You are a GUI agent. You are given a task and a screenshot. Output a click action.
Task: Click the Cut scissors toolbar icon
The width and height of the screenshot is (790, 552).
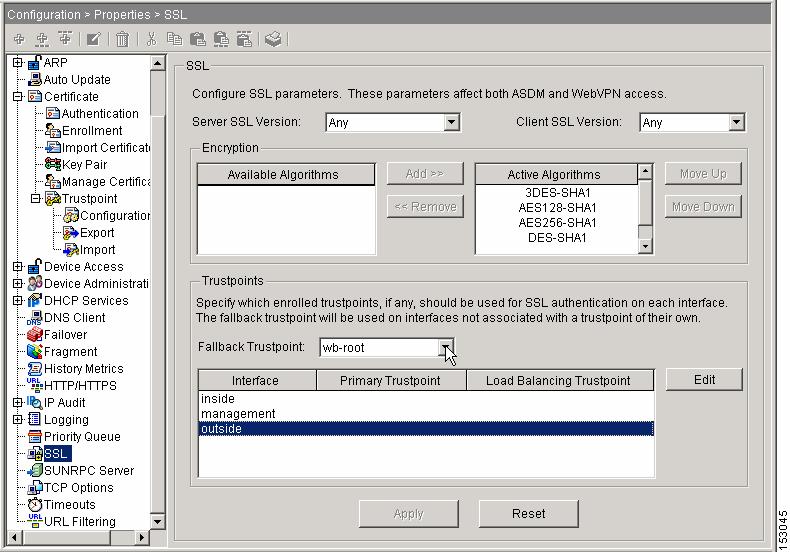pyautogui.click(x=151, y=39)
